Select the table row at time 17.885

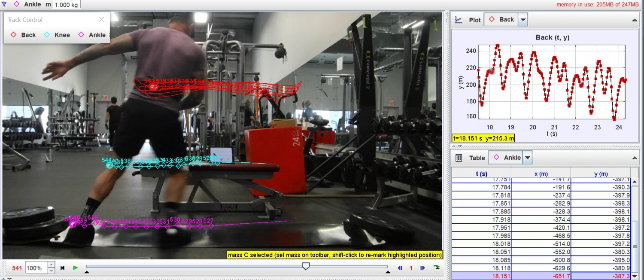click(541, 211)
